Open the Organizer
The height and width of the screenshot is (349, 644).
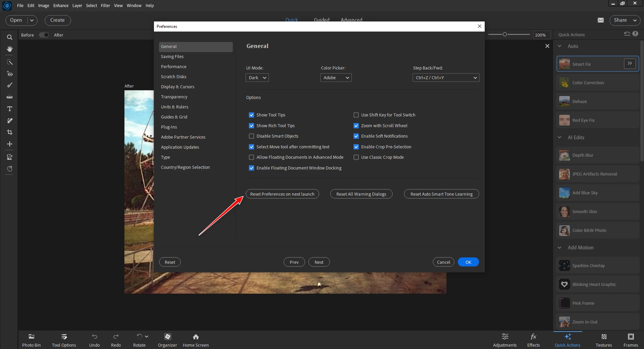(167, 340)
